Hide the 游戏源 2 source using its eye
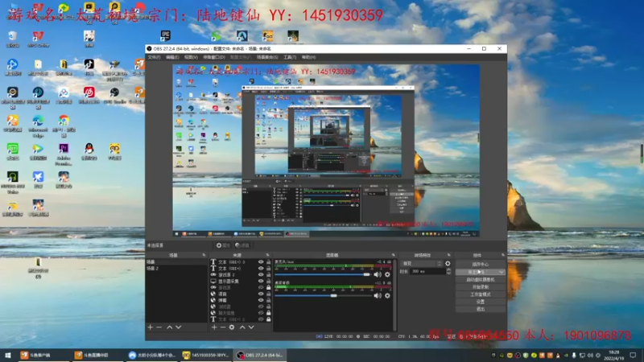The height and width of the screenshot is (362, 644). coord(261,274)
